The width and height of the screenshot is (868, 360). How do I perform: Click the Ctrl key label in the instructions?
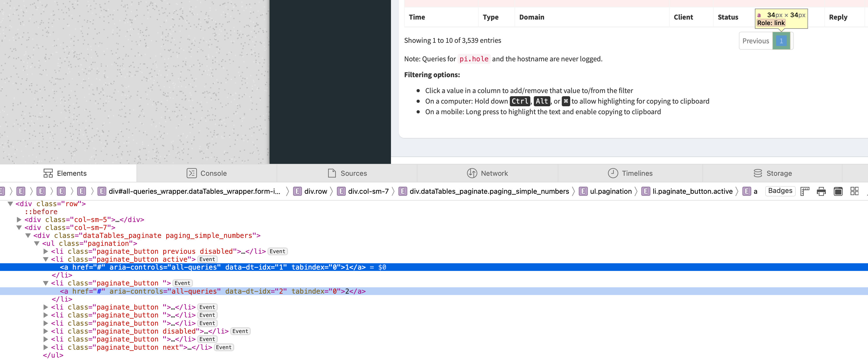point(520,101)
